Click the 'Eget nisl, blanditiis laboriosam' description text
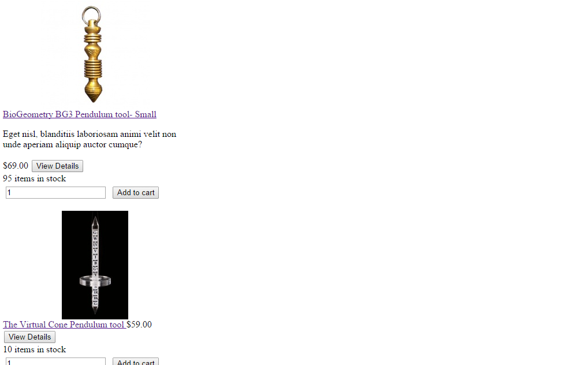The height and width of the screenshot is (365, 588). 90,139
